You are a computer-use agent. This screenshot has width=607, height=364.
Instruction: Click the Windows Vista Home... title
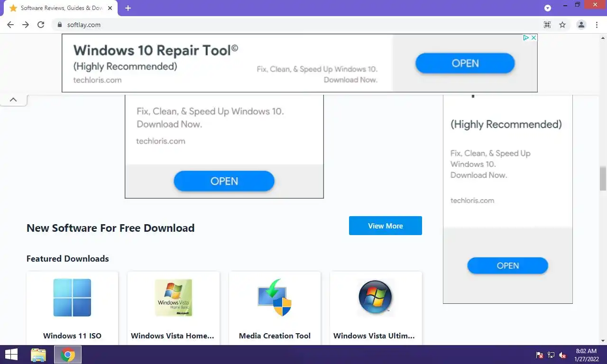click(x=173, y=336)
